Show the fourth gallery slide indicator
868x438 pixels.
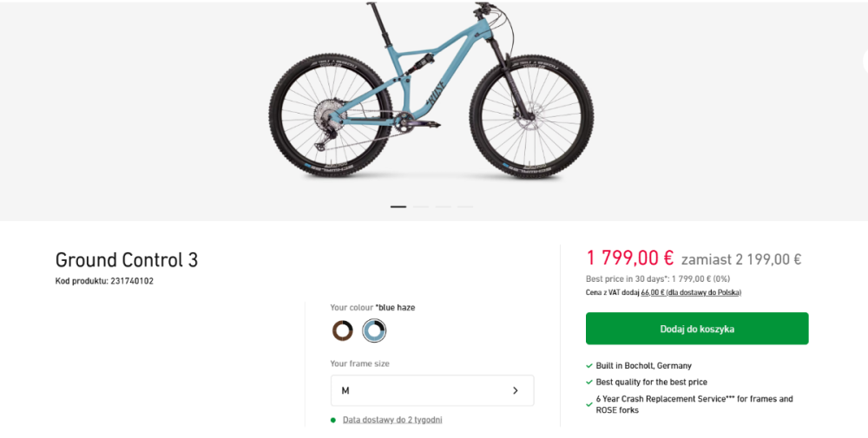pos(466,206)
